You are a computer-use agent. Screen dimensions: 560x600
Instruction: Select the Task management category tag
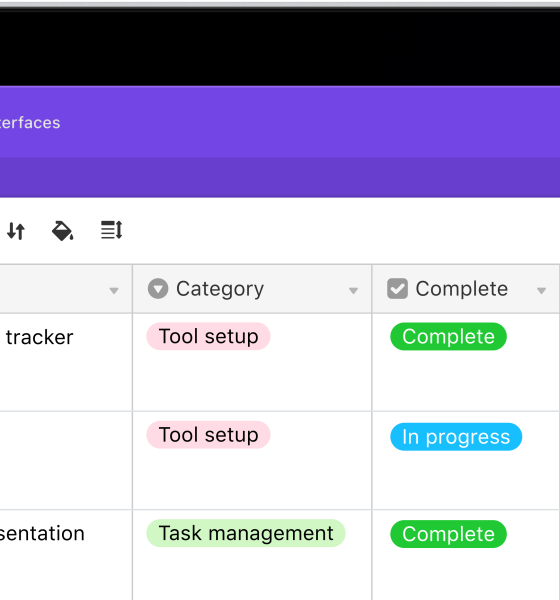click(x=246, y=533)
